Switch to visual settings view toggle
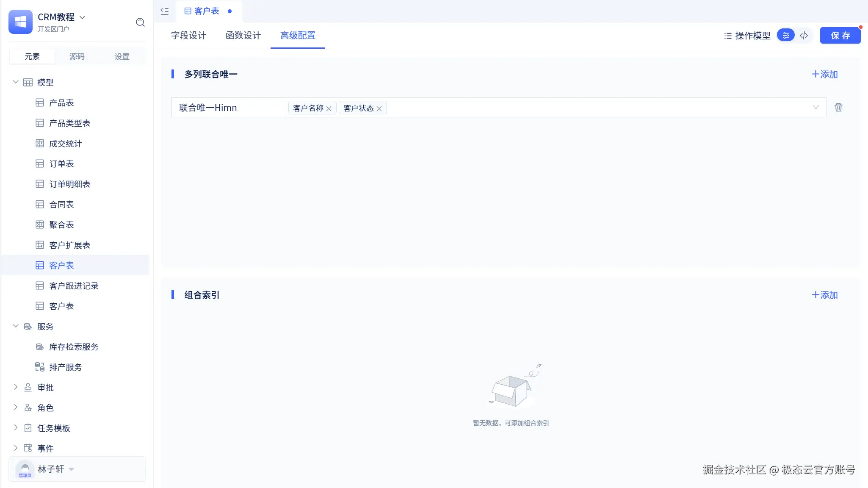 click(x=786, y=36)
